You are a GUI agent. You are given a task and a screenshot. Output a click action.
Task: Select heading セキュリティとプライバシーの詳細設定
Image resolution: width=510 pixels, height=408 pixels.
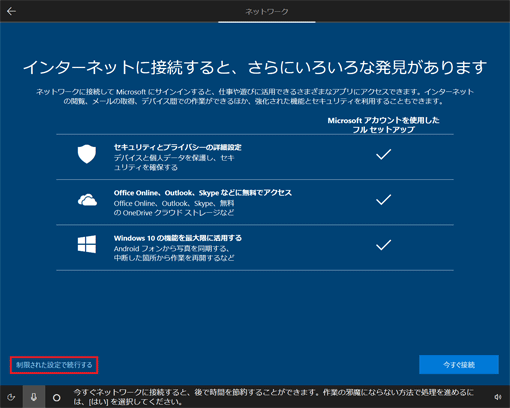coord(177,147)
